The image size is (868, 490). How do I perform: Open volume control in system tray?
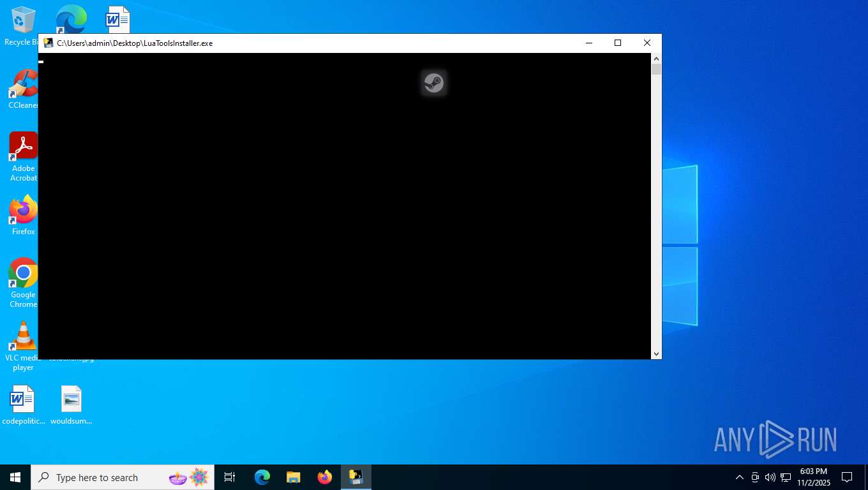(770, 477)
